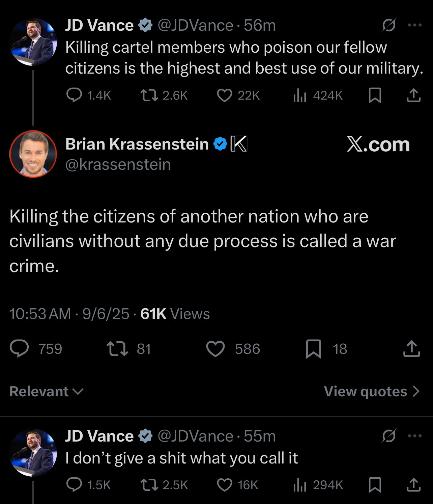Like JD Vance's top post about cartels

pyautogui.click(x=224, y=96)
